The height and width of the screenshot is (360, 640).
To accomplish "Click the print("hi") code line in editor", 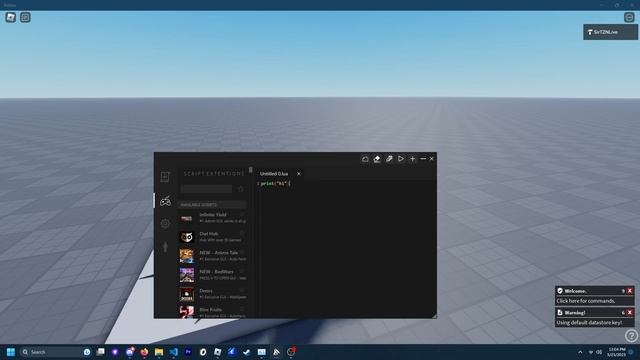I will 276,184.
